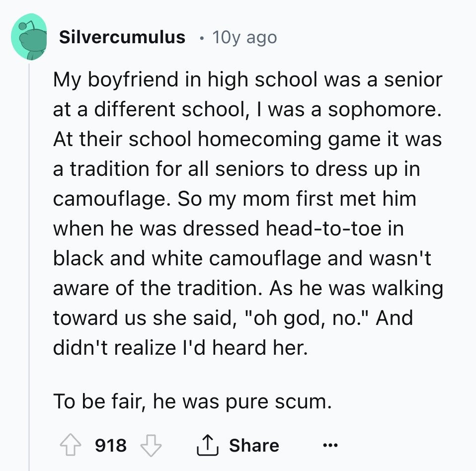
Task: Collapse the thread using the vertical line
Action: click(x=29, y=267)
